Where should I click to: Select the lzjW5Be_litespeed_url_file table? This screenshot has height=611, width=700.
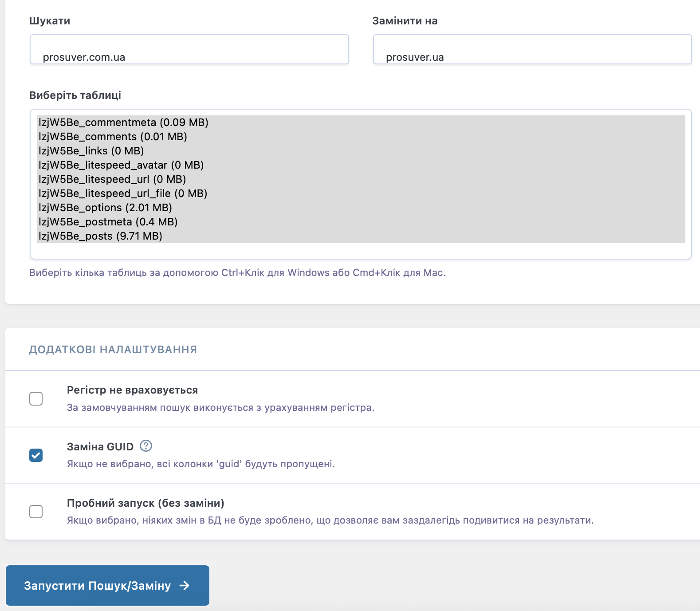click(123, 193)
